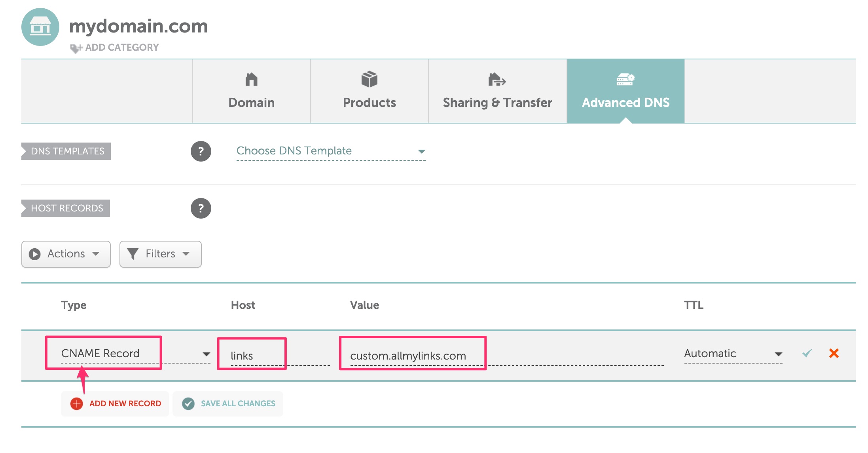Expand the Choose DNS Template dropdown

[331, 151]
